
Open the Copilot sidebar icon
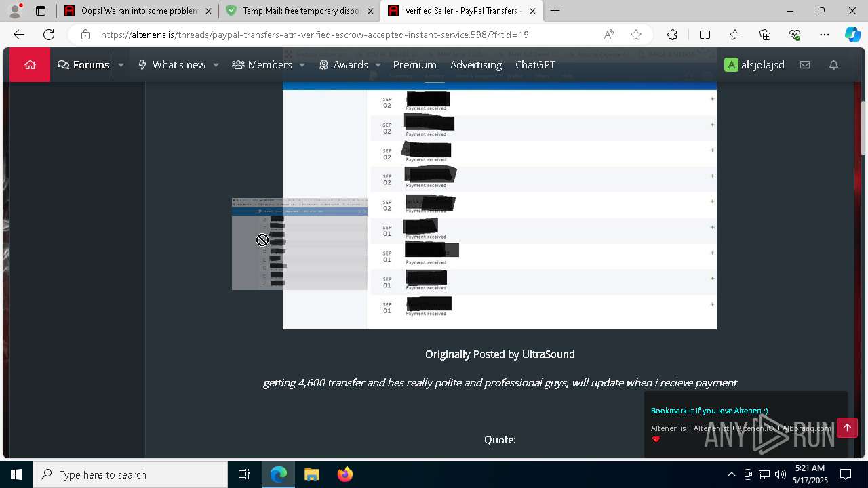852,35
